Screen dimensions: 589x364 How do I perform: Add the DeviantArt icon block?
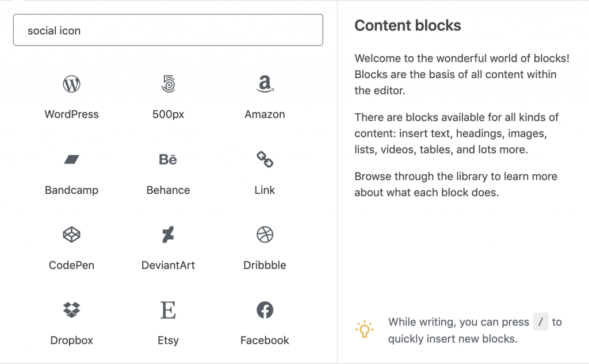[168, 235]
